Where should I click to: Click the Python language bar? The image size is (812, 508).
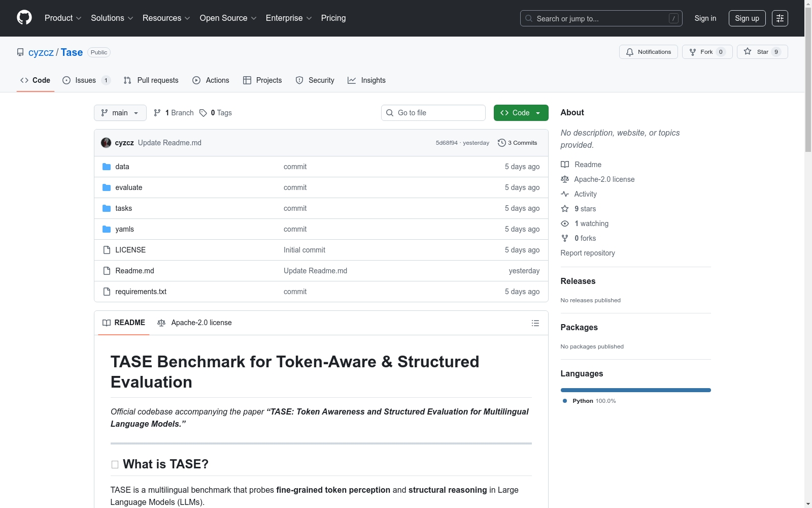pos(636,390)
